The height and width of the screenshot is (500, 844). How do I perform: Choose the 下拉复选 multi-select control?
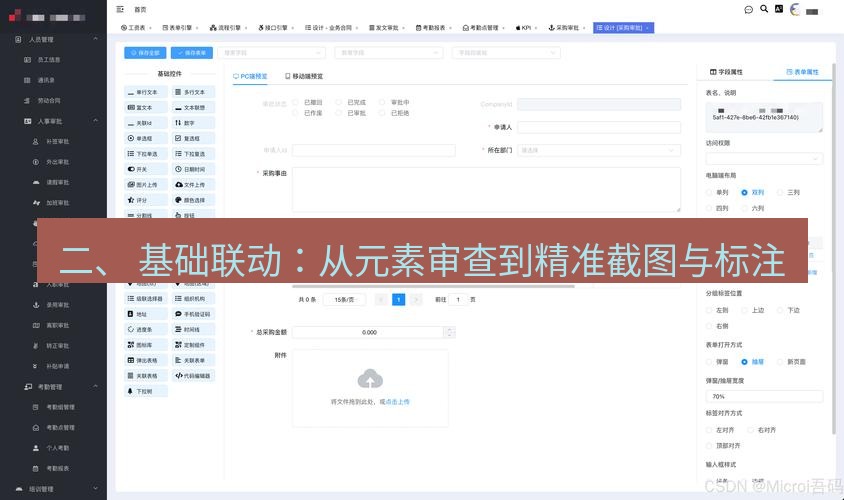tap(193, 154)
